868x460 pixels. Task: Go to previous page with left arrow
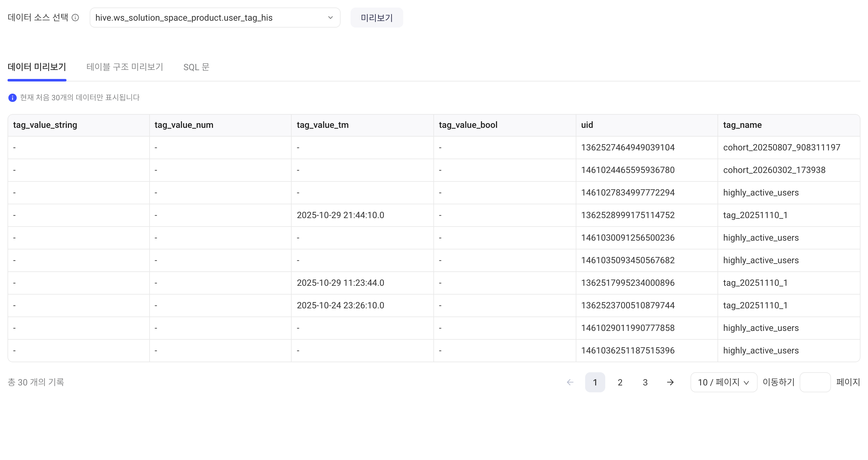point(570,382)
